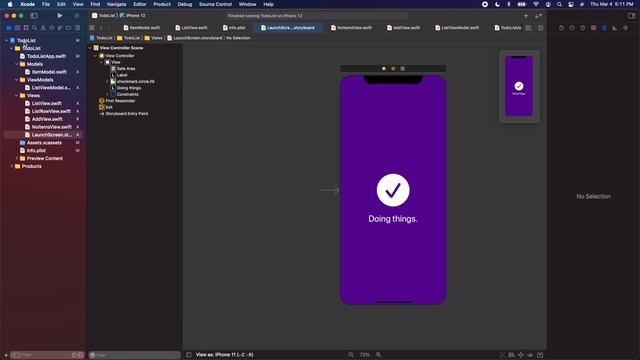The height and width of the screenshot is (360, 640).
Task: Adjust editor options lines icon
Action: 529,28
